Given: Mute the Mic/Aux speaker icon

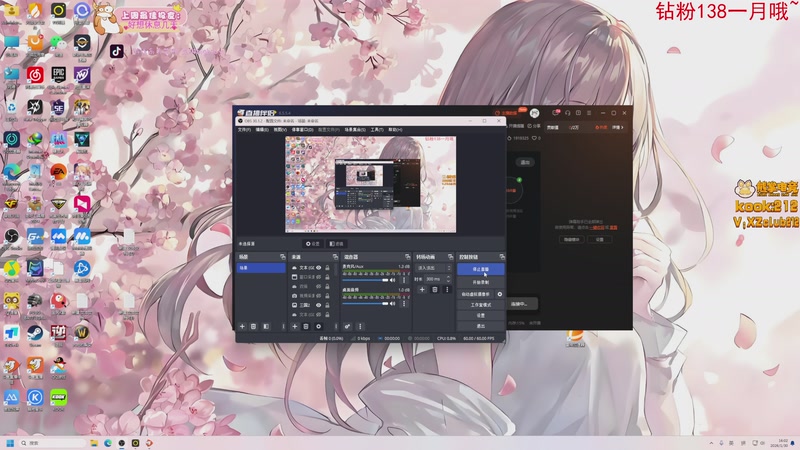Looking at the screenshot, I should 392,280.
